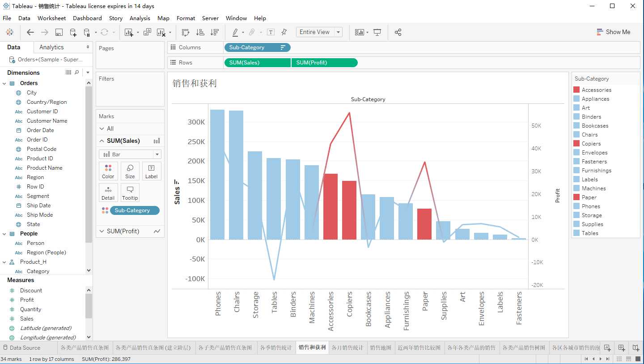Open the Size mark card
Viewport: 644px width, 364px height.
click(130, 171)
